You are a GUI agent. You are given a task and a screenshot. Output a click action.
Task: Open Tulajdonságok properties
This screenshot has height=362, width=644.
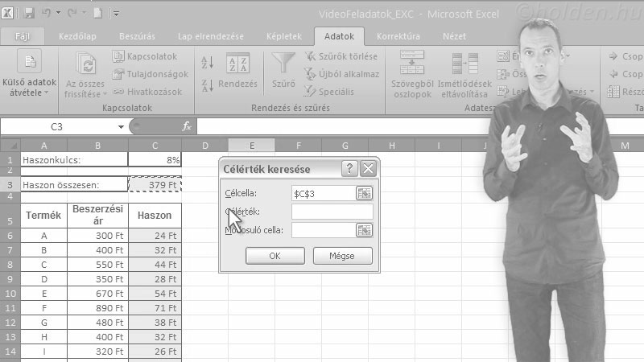pos(150,74)
